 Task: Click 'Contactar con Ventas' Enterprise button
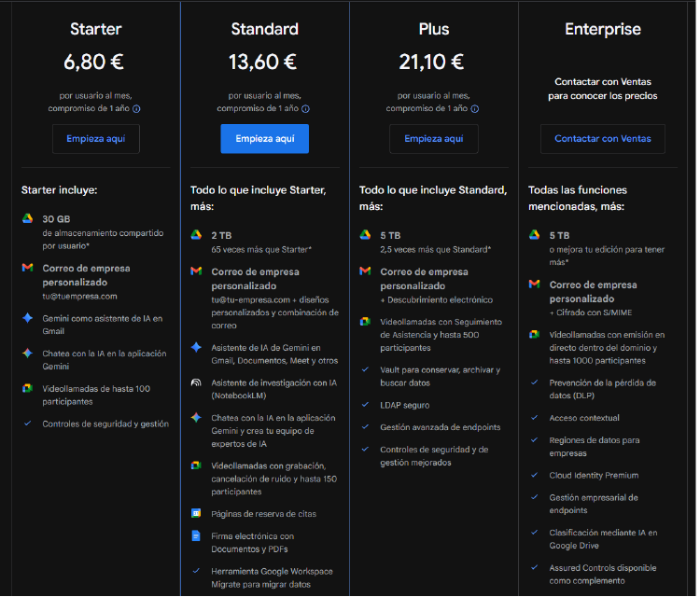[602, 139]
